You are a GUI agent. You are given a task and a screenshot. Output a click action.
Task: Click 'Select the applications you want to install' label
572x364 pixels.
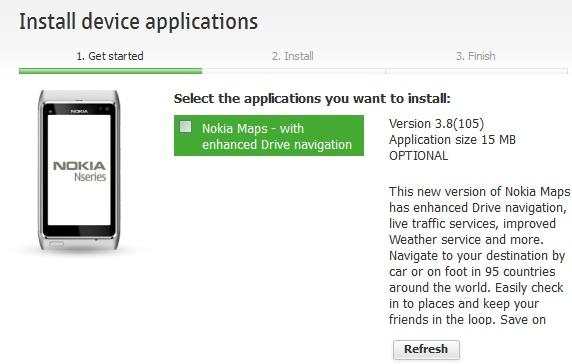coord(312,99)
